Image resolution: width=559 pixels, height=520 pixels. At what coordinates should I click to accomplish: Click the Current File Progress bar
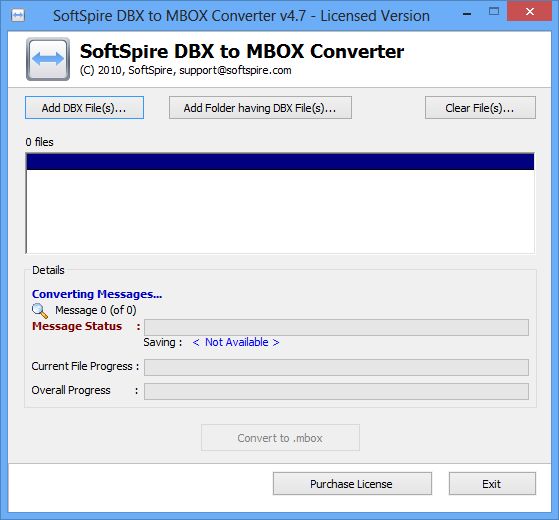(x=336, y=367)
